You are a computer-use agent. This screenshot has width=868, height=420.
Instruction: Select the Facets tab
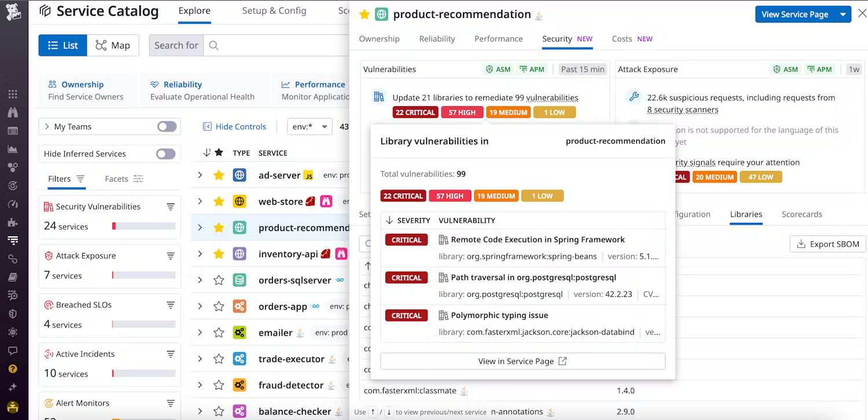coord(124,179)
